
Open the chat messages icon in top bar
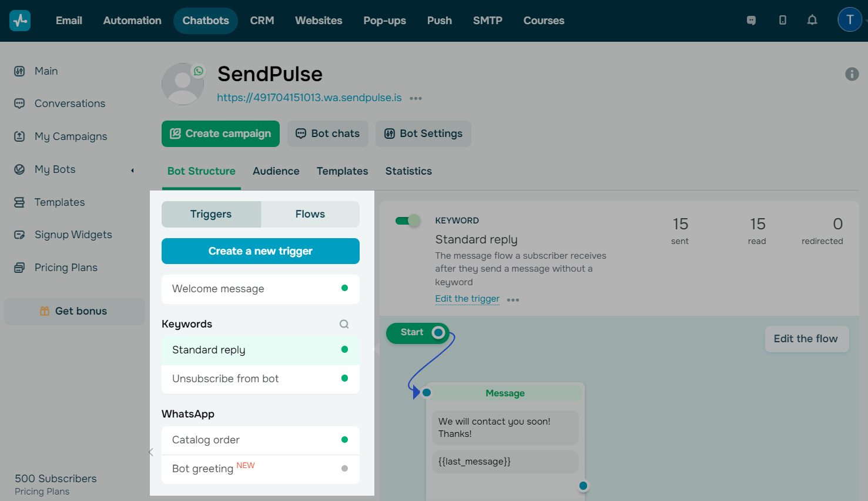pyautogui.click(x=751, y=19)
